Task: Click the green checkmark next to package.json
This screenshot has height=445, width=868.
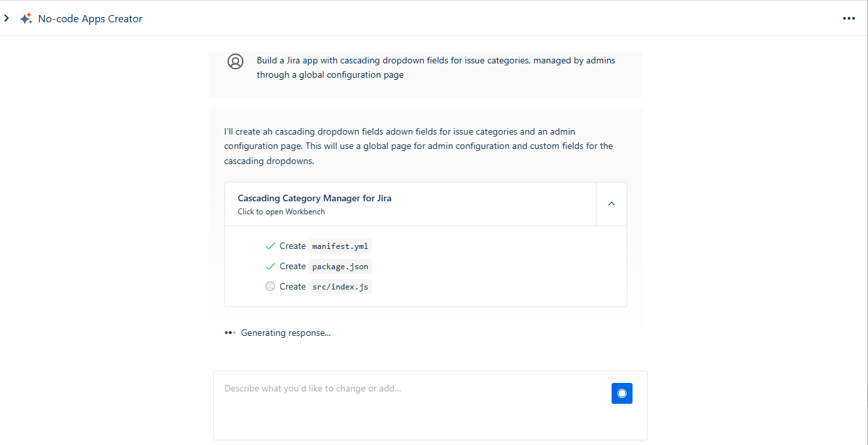Action: click(x=270, y=267)
